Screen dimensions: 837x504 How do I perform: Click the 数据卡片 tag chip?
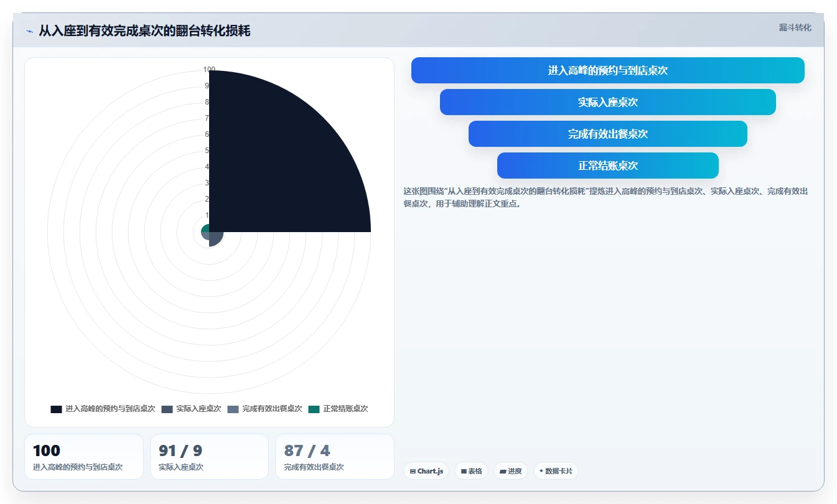pos(556,471)
